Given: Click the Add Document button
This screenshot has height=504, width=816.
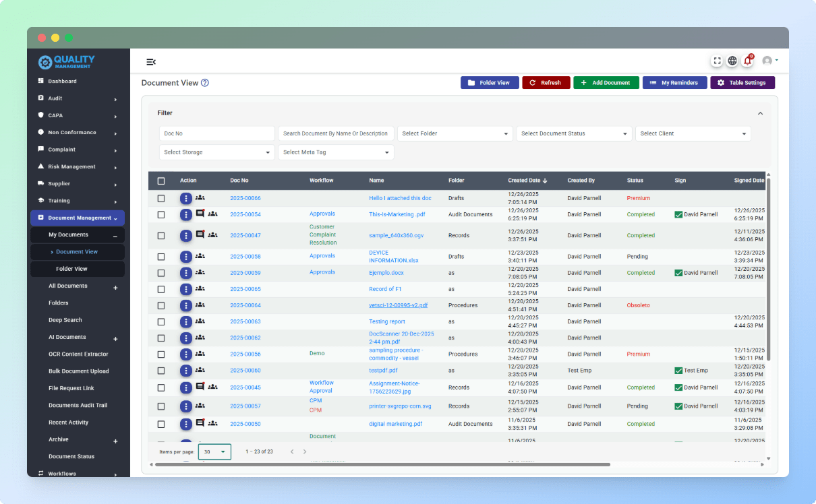Looking at the screenshot, I should point(606,82).
